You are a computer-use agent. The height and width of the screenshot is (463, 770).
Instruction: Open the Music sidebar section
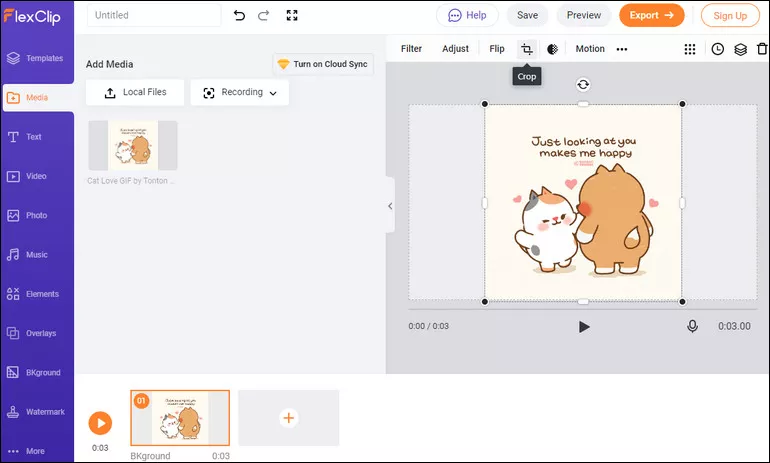coord(28,255)
